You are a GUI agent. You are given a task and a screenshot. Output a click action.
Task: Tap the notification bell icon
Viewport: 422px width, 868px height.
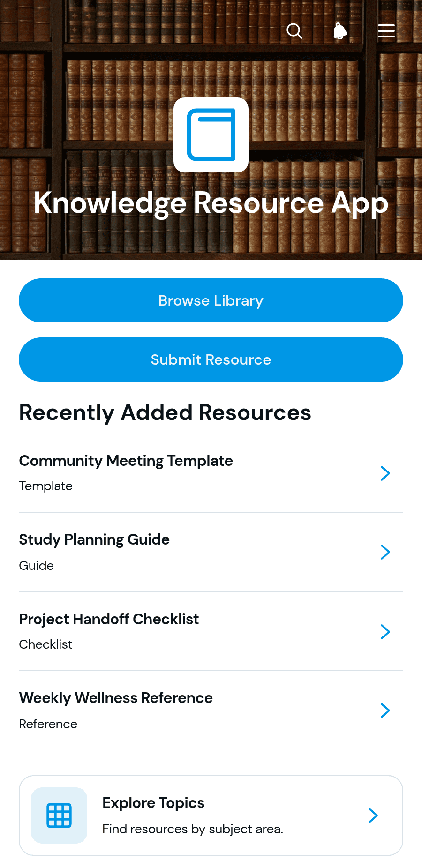340,31
